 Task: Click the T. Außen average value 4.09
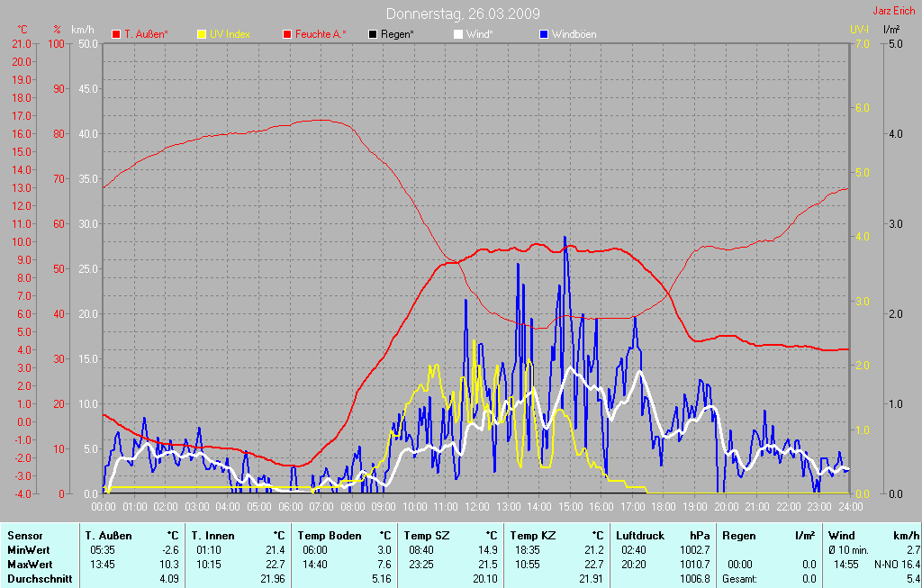pos(169,579)
